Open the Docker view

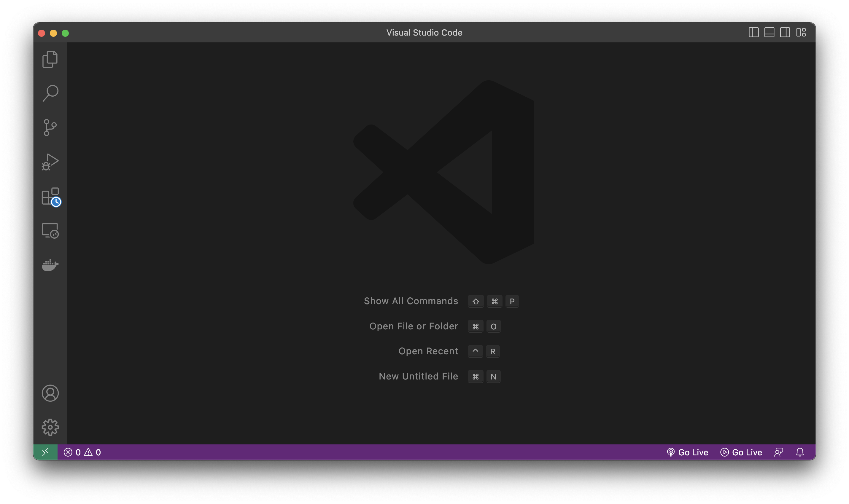[50, 265]
